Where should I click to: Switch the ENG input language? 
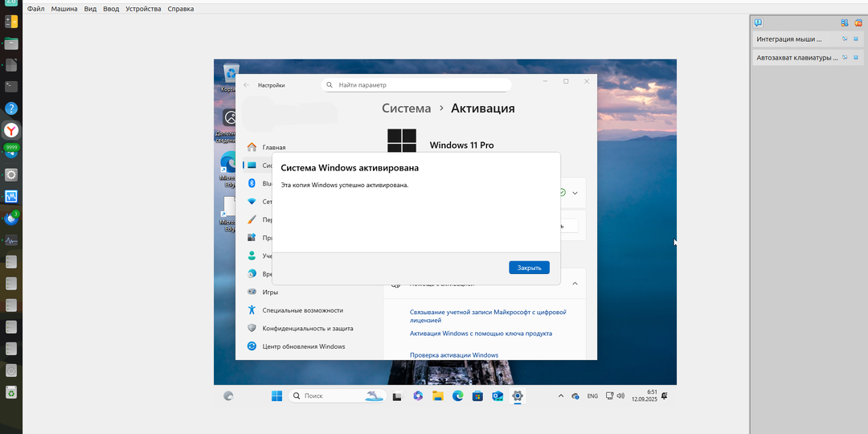592,395
